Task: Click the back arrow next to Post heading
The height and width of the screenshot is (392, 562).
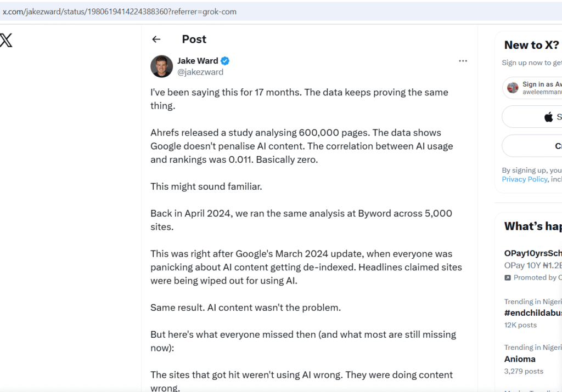Action: click(x=156, y=39)
